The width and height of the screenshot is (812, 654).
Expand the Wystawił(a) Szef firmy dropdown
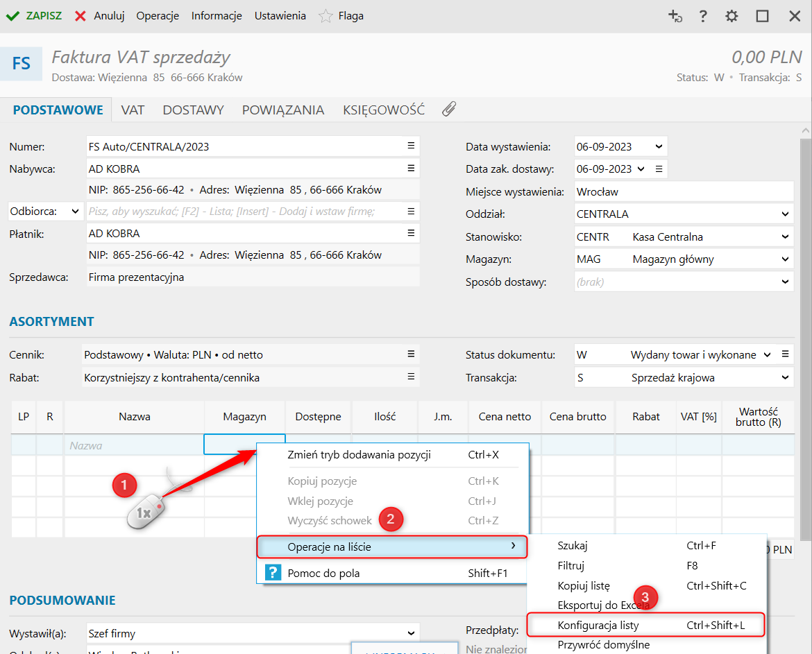(x=411, y=633)
